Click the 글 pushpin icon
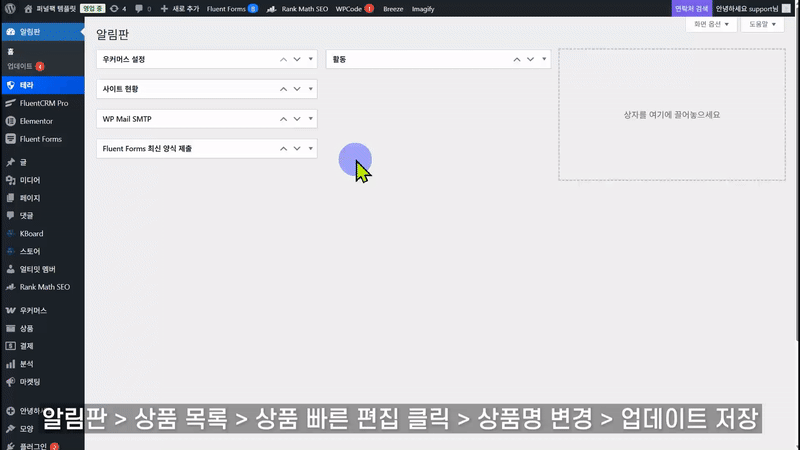Screen dimensions: 800x450 (x=11, y=162)
